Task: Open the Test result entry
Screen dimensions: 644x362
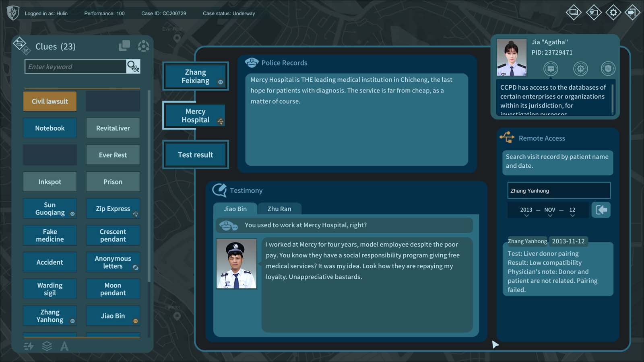Action: [x=195, y=155]
